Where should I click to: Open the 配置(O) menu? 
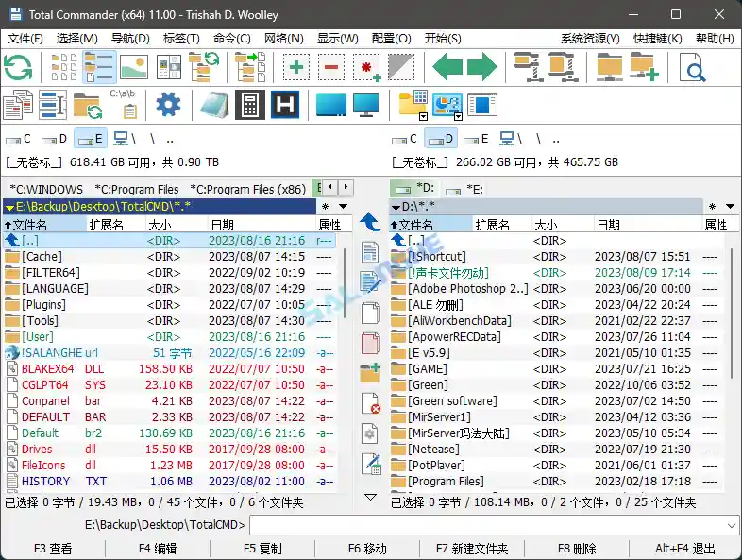point(392,39)
